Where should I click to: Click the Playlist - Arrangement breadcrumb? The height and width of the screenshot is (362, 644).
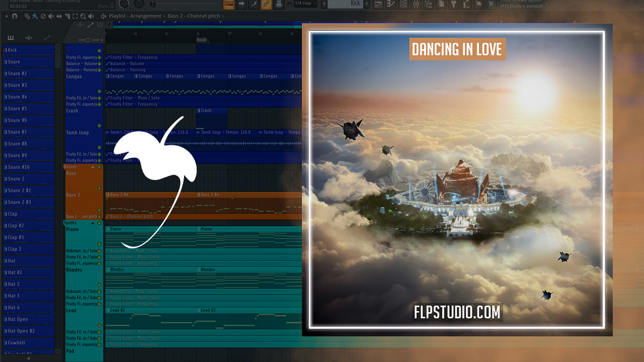tap(134, 16)
